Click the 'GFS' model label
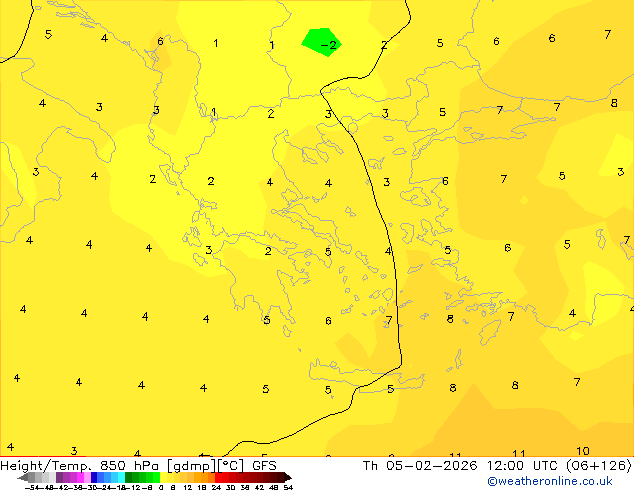Screen dimensions: 634x490 point(264,466)
